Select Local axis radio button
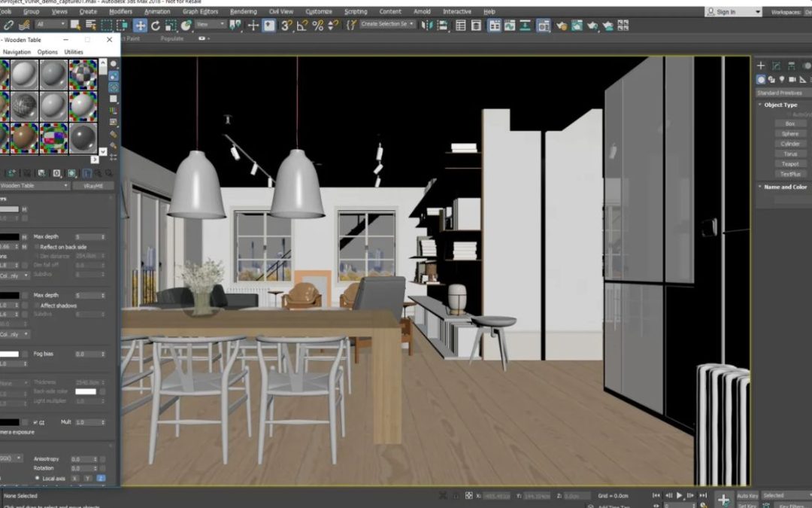Viewport: 812px width, 508px height. (x=37, y=478)
